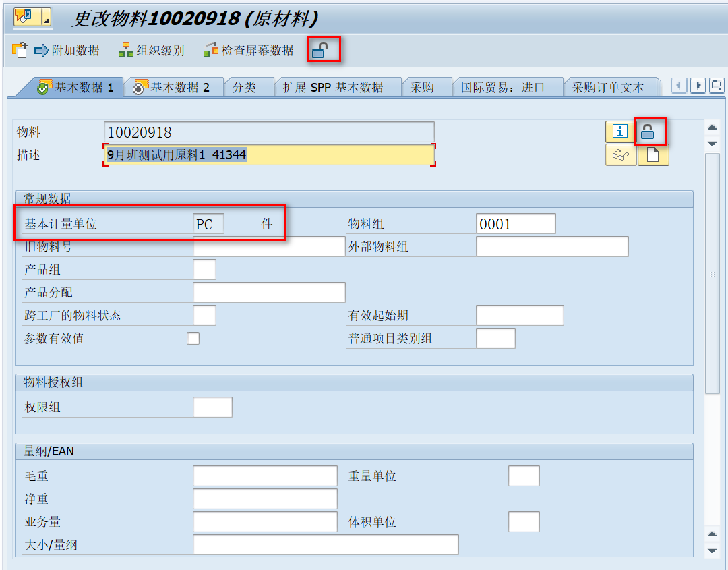Click the 毛重 gross weight field
The image size is (728, 570).
[x=265, y=476]
